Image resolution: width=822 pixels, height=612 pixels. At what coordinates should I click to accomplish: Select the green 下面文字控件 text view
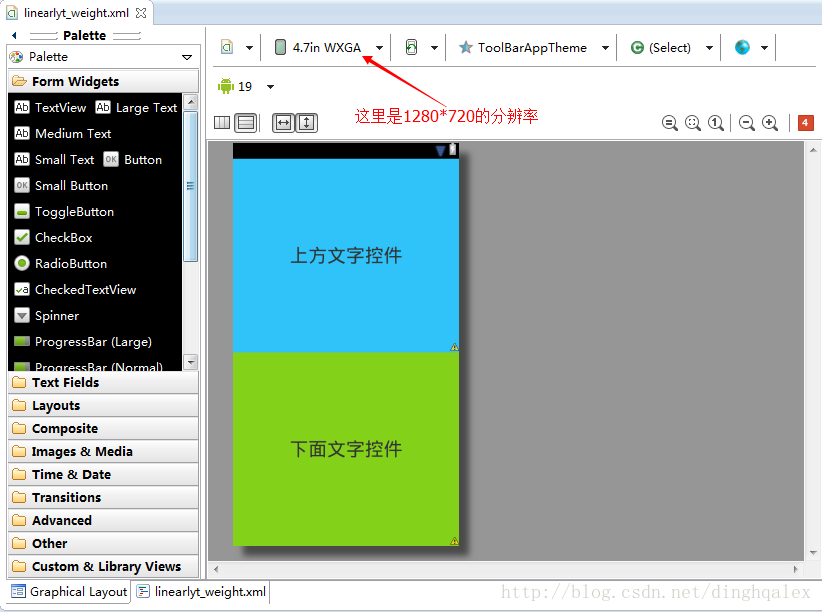[346, 449]
